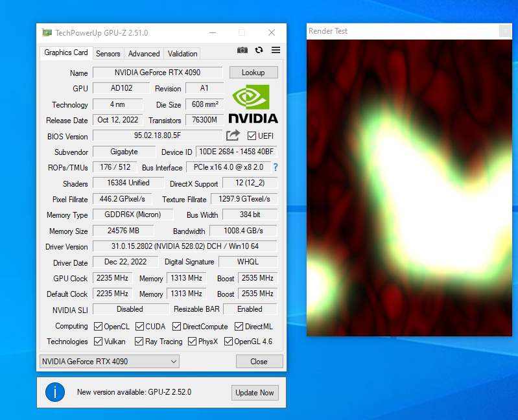Click the blue info icon in update notice

(x=55, y=392)
